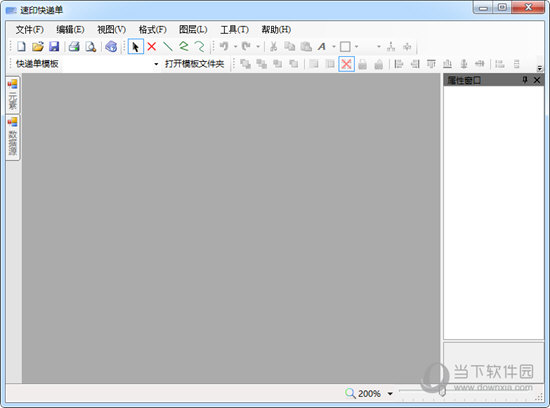Click the red X delete tool
Viewport: 550px width, 408px height.
152,46
